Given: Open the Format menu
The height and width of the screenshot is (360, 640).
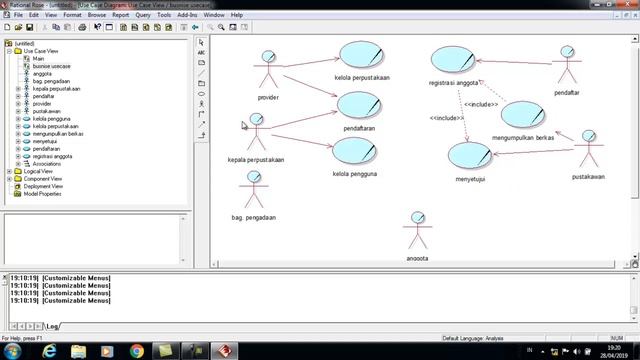Looking at the screenshot, I should tap(72, 15).
